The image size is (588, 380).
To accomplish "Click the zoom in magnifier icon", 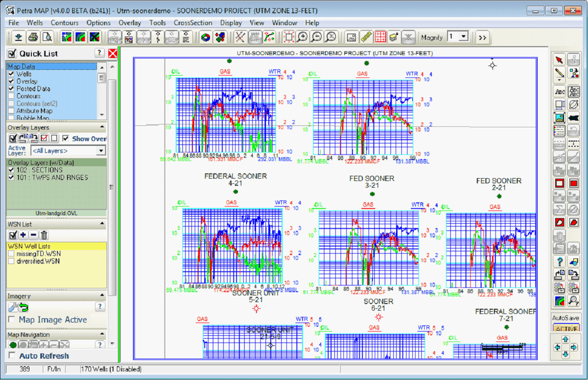I will pos(303,37).
